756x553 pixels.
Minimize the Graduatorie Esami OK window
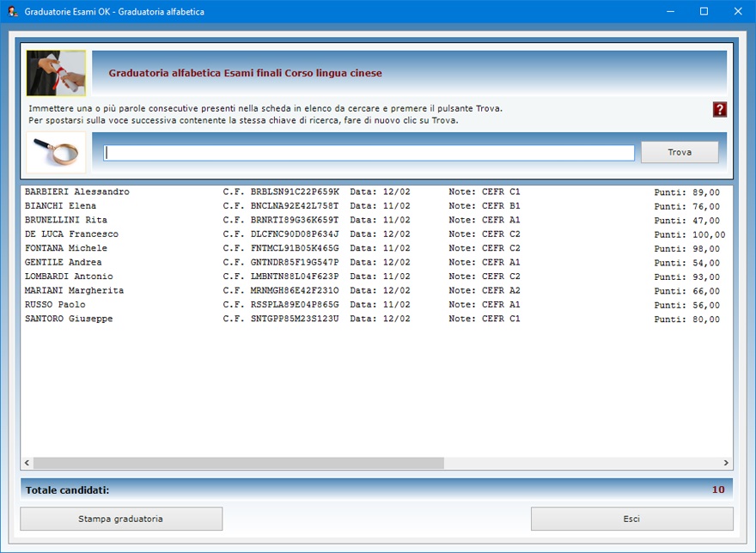point(670,11)
